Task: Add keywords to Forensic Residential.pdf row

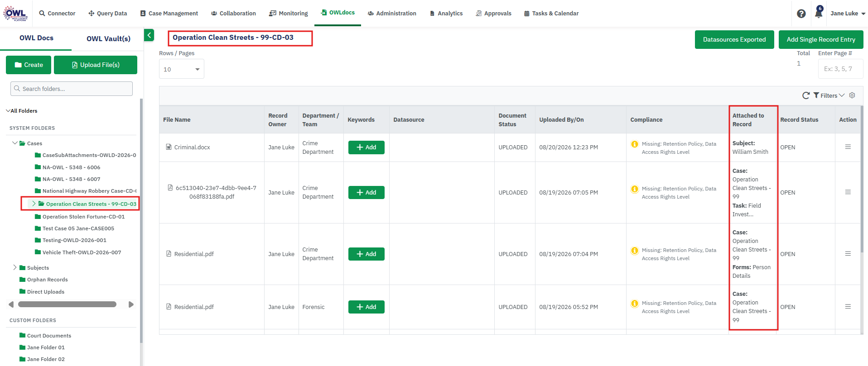Action: coord(366,307)
